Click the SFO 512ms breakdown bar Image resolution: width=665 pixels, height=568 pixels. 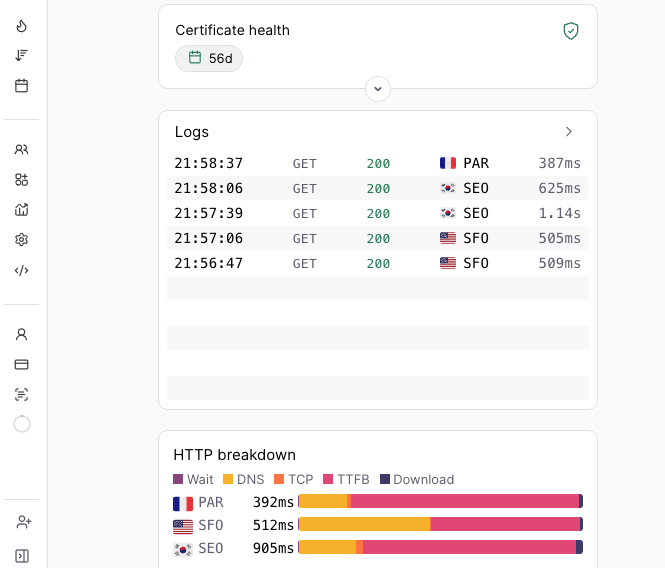pos(441,524)
